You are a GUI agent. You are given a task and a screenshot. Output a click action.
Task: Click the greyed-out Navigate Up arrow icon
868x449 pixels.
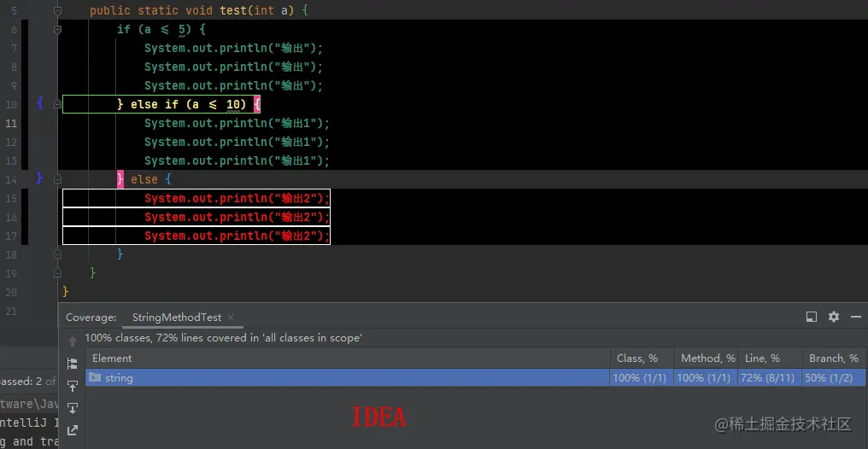[x=72, y=341]
